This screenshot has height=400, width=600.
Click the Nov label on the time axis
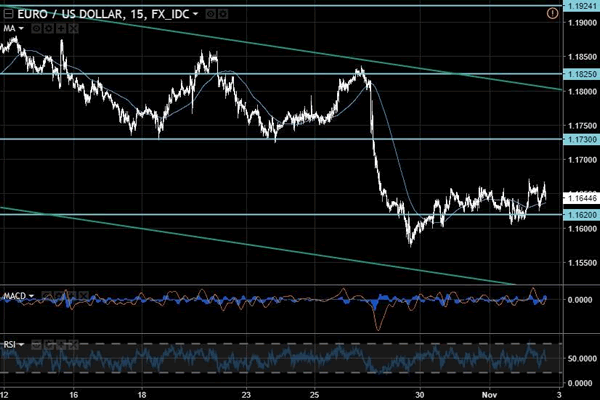489,395
